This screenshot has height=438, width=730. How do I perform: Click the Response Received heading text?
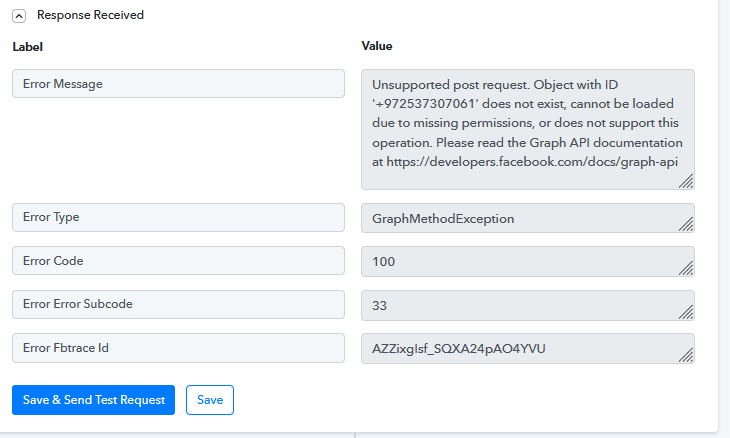point(90,15)
